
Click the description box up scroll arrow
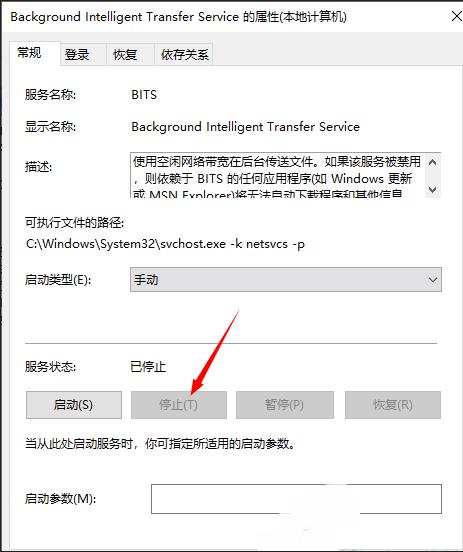tap(433, 162)
